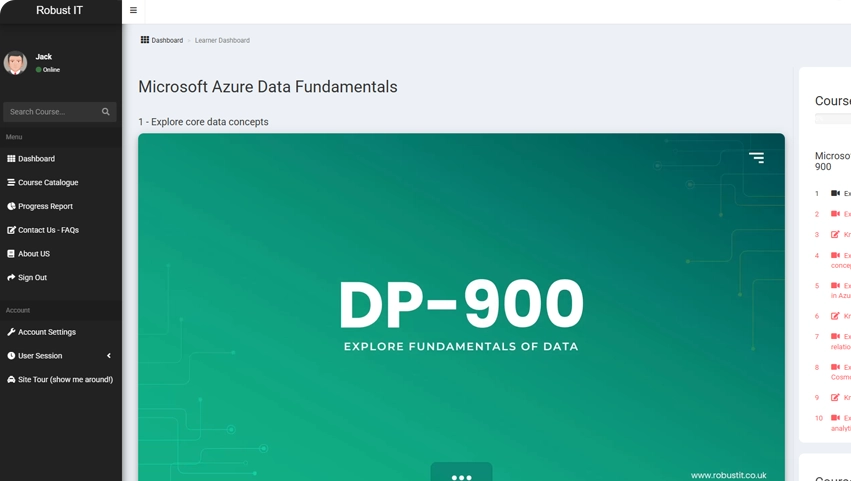The height and width of the screenshot is (481, 851).
Task: Select lesson 7 video icon in the course list
Action: click(x=835, y=337)
